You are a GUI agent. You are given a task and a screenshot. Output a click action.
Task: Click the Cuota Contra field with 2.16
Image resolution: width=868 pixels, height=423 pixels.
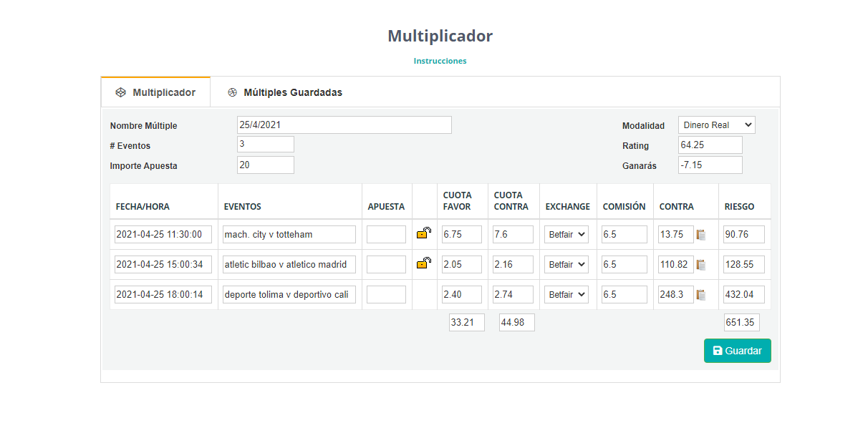click(x=513, y=265)
